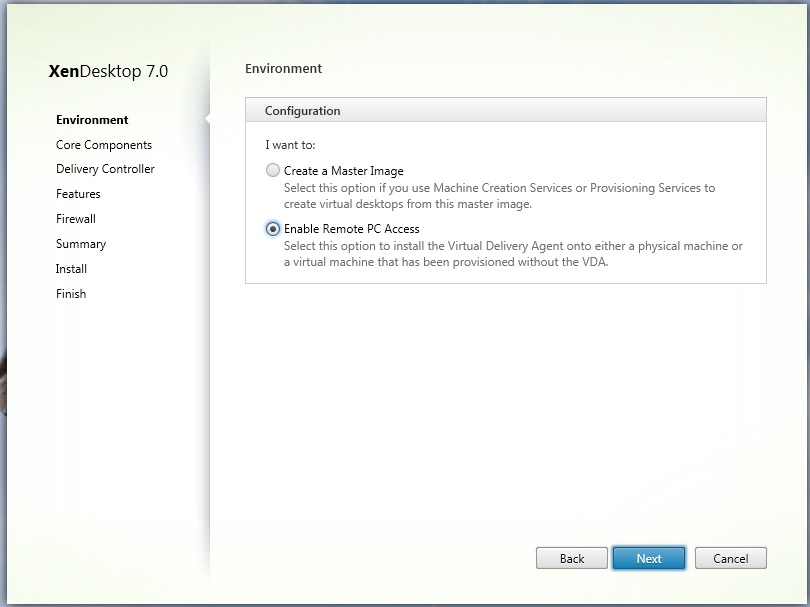Select the Finish step in the sidebar

[x=71, y=294]
